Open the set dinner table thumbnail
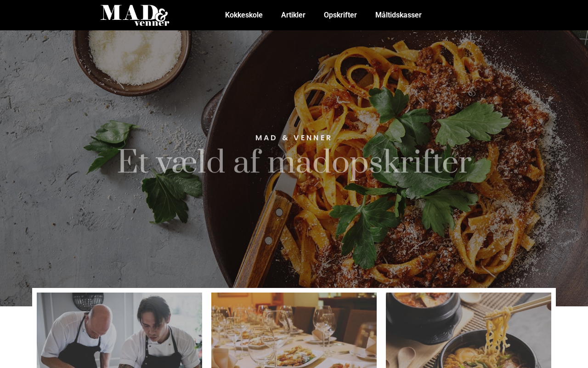Viewport: 588px width, 368px height. click(x=294, y=330)
